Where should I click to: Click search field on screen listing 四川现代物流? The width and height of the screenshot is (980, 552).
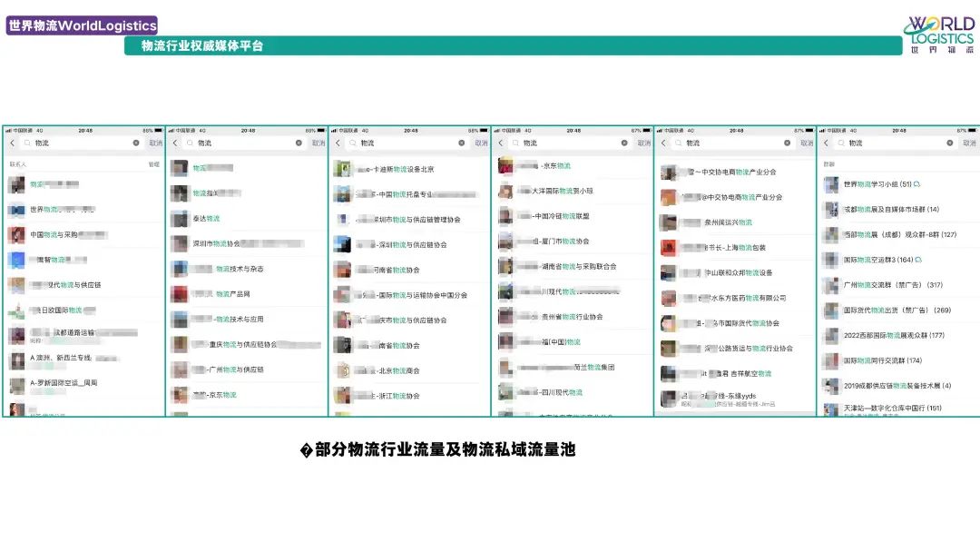(569, 143)
